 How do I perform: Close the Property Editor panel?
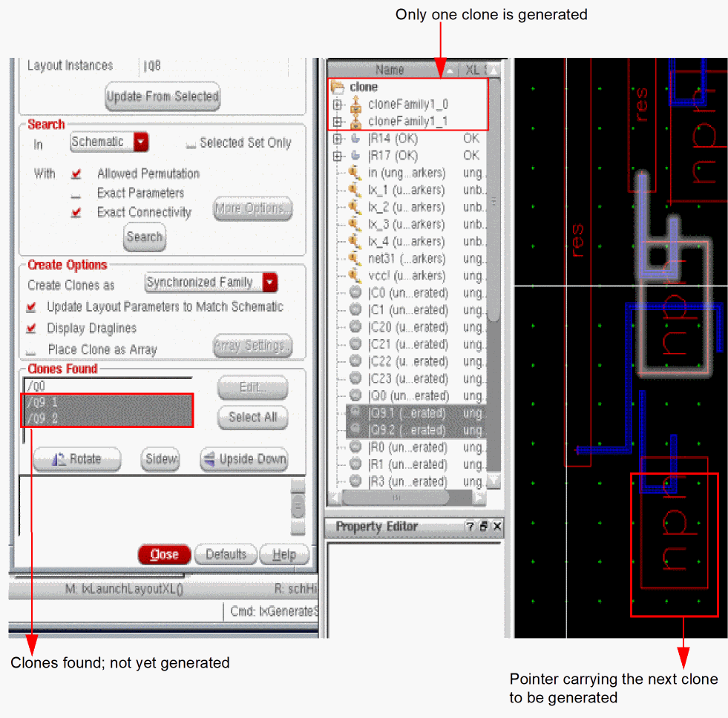pyautogui.click(x=497, y=526)
